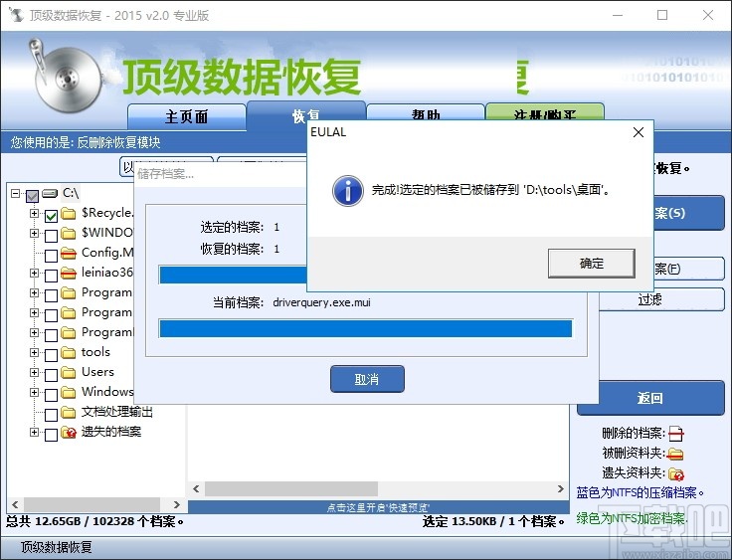Click the deleted Config.M folder icon

coord(69,254)
